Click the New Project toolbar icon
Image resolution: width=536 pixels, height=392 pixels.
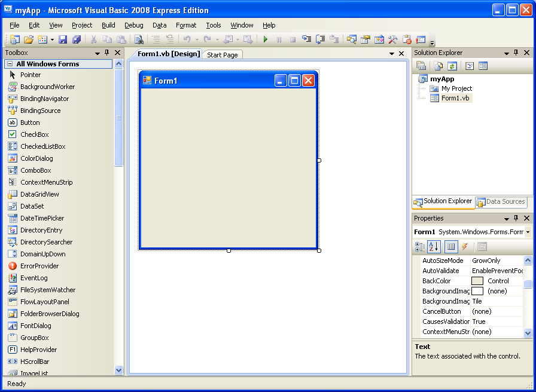14,39
